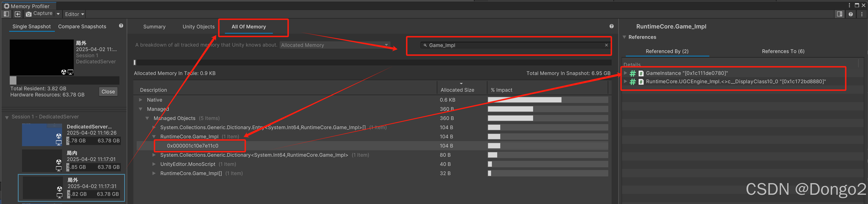Toggle the right details panel icon

click(x=839, y=14)
